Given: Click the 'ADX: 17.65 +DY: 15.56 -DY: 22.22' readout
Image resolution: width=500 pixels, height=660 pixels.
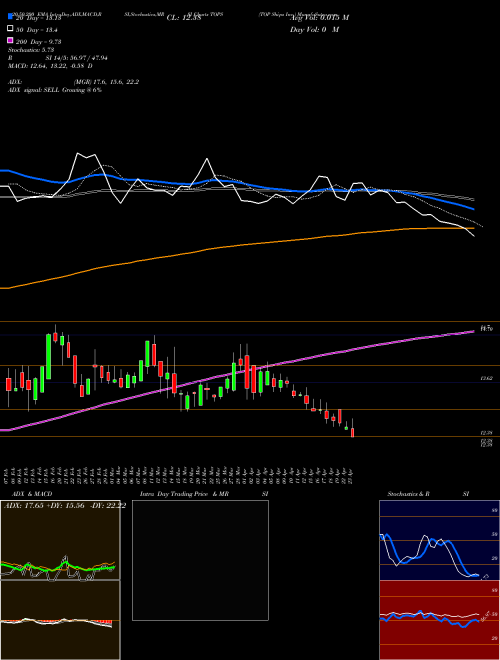Looking at the screenshot, I should 65,506.
